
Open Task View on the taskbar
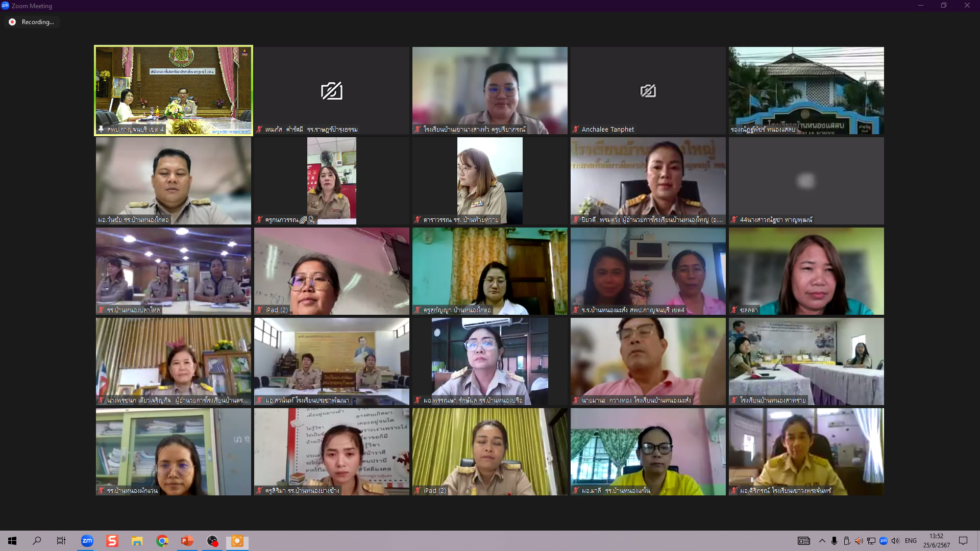[61, 541]
